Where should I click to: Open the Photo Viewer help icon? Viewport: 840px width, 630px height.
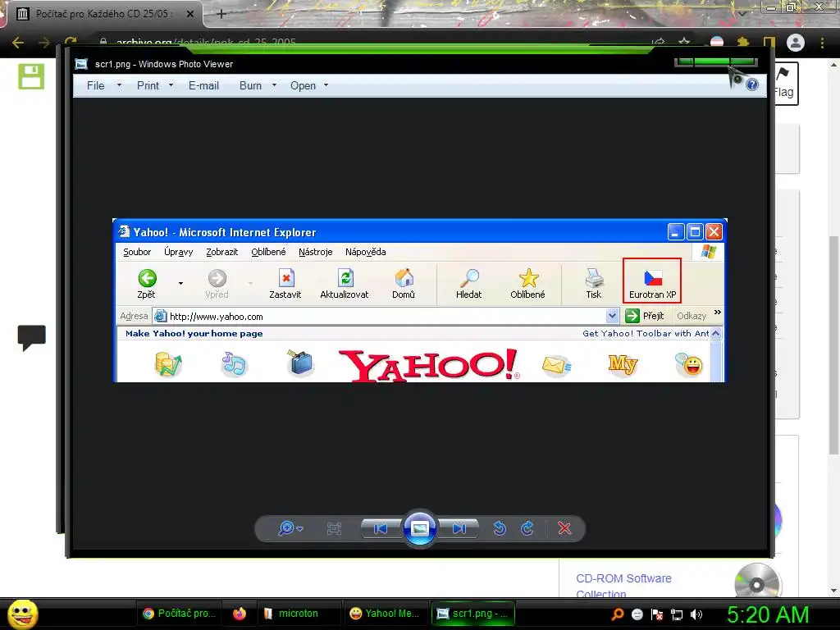(752, 84)
